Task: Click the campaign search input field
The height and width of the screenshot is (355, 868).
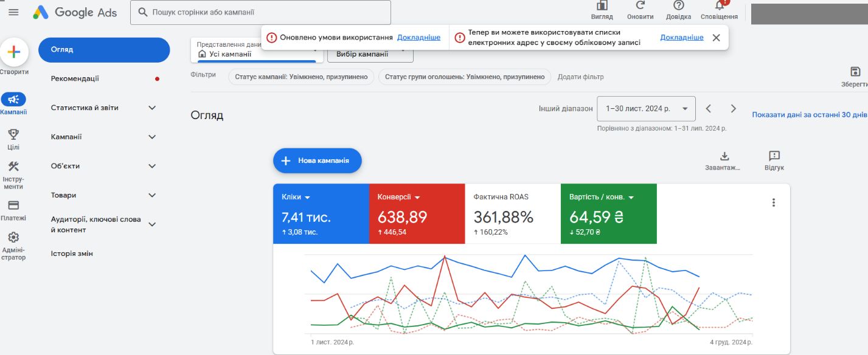Action: pyautogui.click(x=260, y=12)
